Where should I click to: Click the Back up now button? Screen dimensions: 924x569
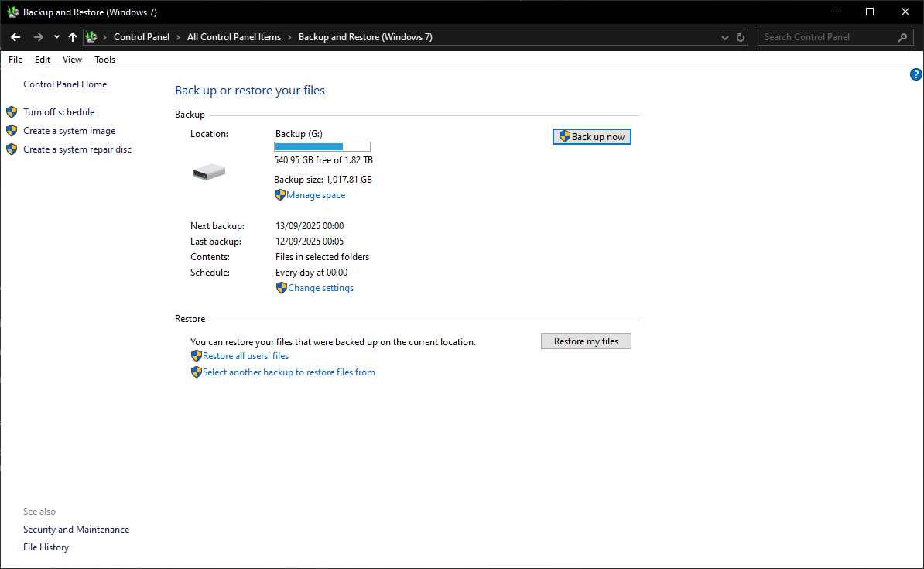pos(592,137)
